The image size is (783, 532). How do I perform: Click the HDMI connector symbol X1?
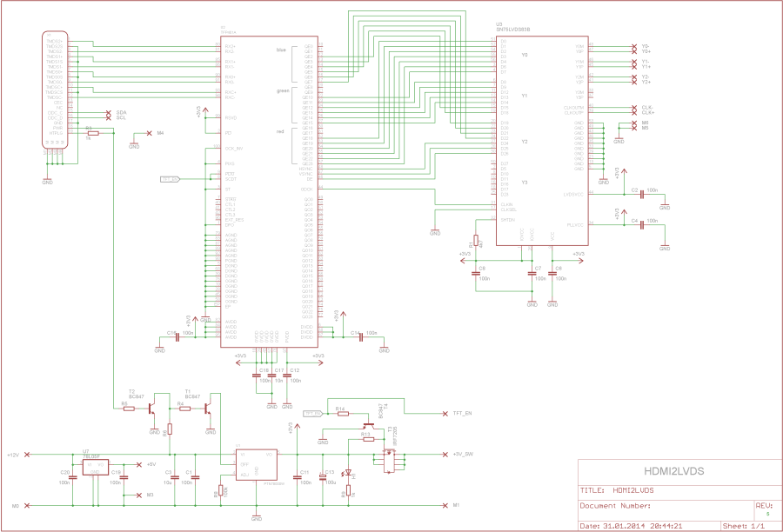pos(54,91)
